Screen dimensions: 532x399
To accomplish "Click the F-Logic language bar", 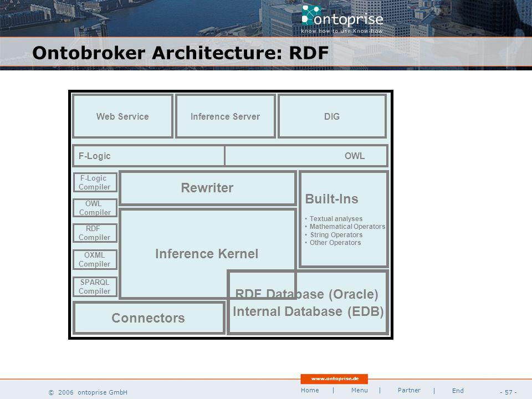I will coord(149,156).
